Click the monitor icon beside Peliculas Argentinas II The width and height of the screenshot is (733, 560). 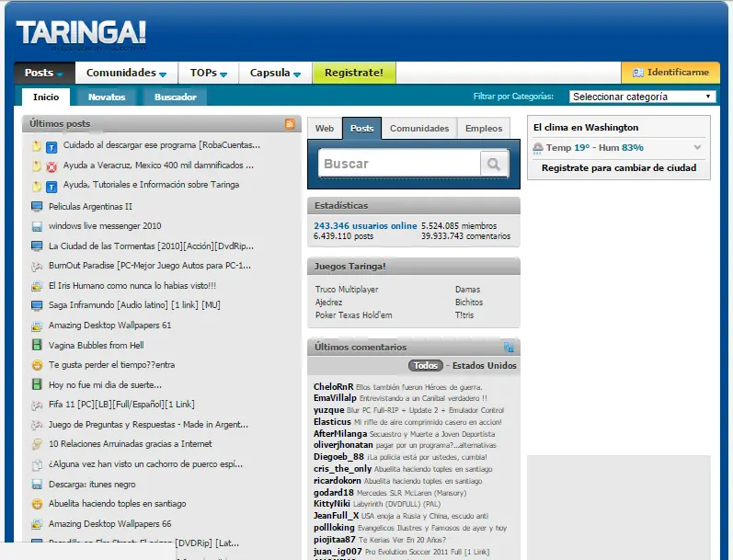[37, 206]
